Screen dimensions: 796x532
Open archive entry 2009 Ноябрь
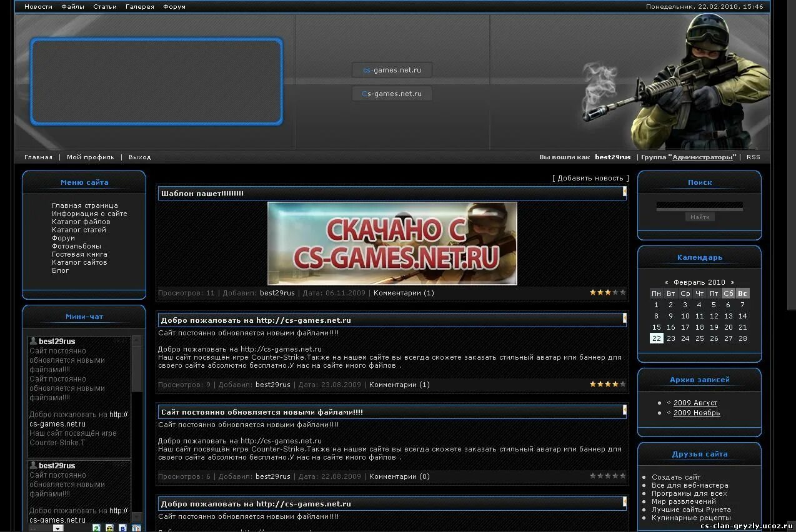697,413
